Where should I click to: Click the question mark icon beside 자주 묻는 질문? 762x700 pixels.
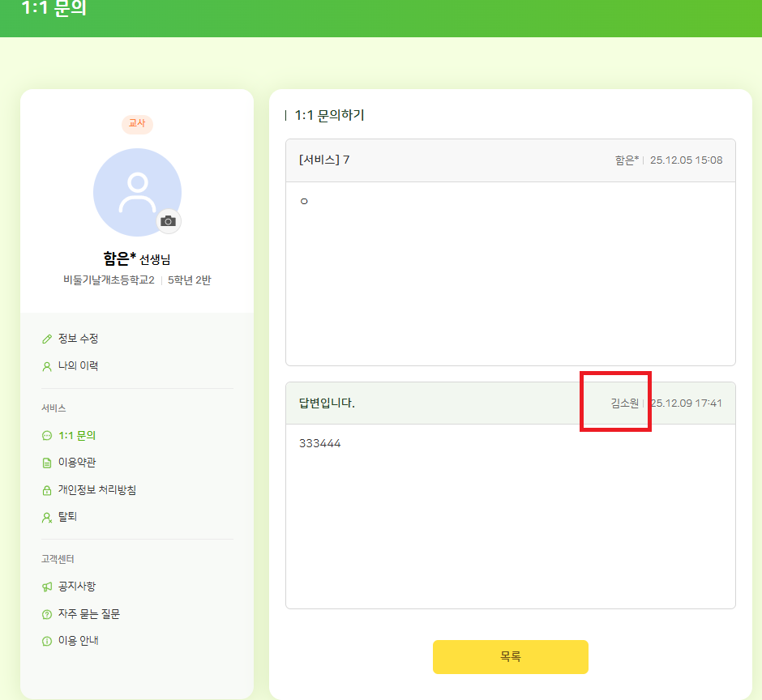46,615
